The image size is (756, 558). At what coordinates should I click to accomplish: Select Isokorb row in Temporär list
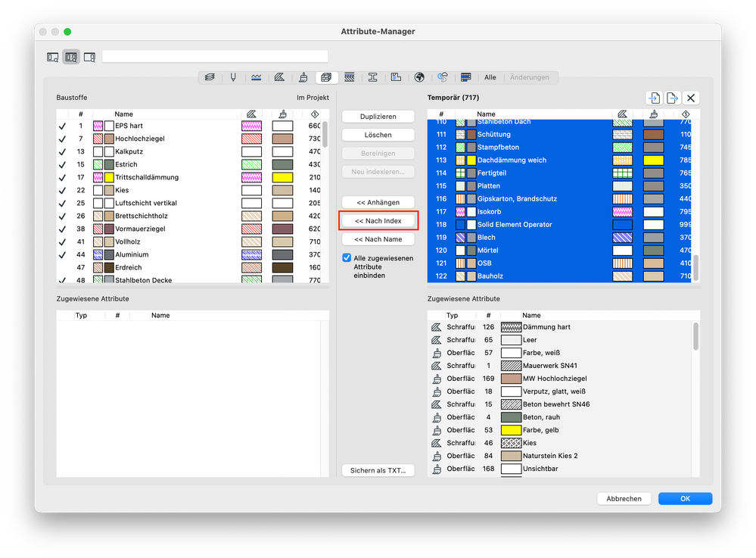pyautogui.click(x=559, y=212)
